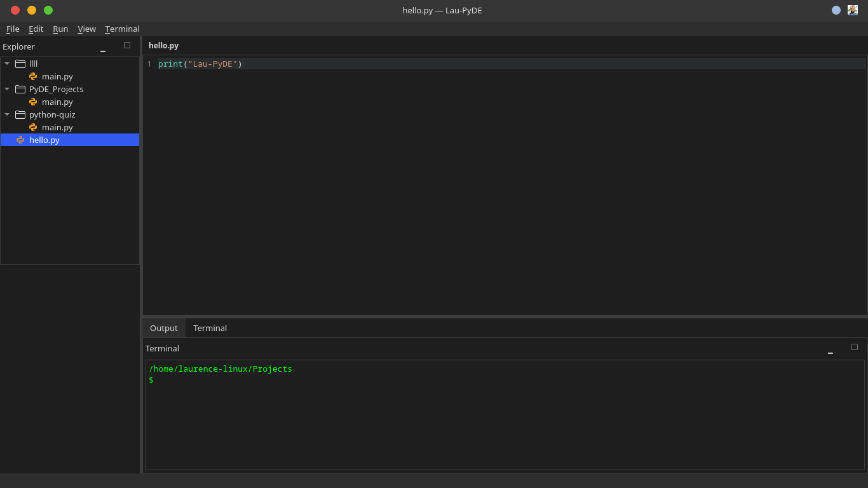This screenshot has height=488, width=868.
Task: Collapse the PyDE_Projects folder arrow
Action: tap(7, 89)
